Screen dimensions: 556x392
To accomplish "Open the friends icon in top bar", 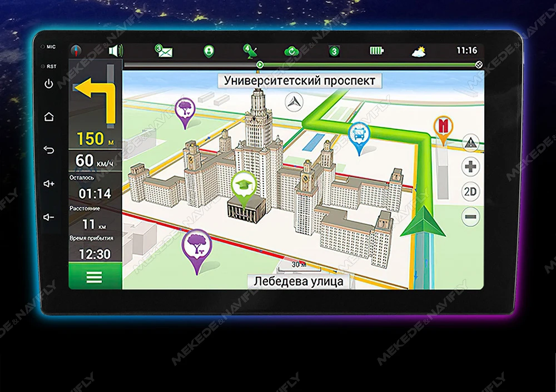I will (209, 51).
